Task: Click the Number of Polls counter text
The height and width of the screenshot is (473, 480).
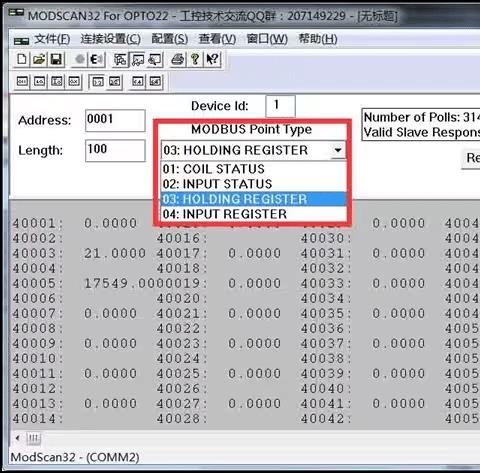Action: click(422, 117)
